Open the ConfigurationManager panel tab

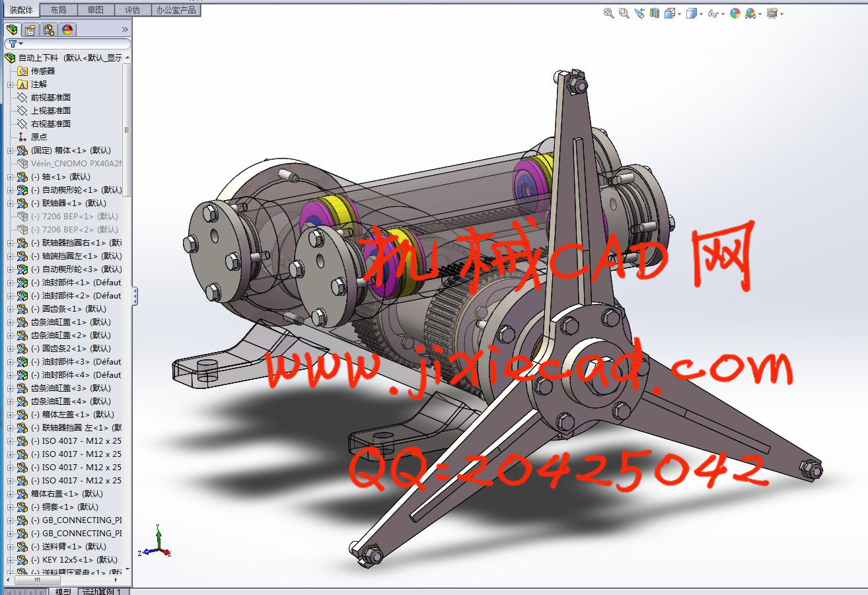(48, 30)
